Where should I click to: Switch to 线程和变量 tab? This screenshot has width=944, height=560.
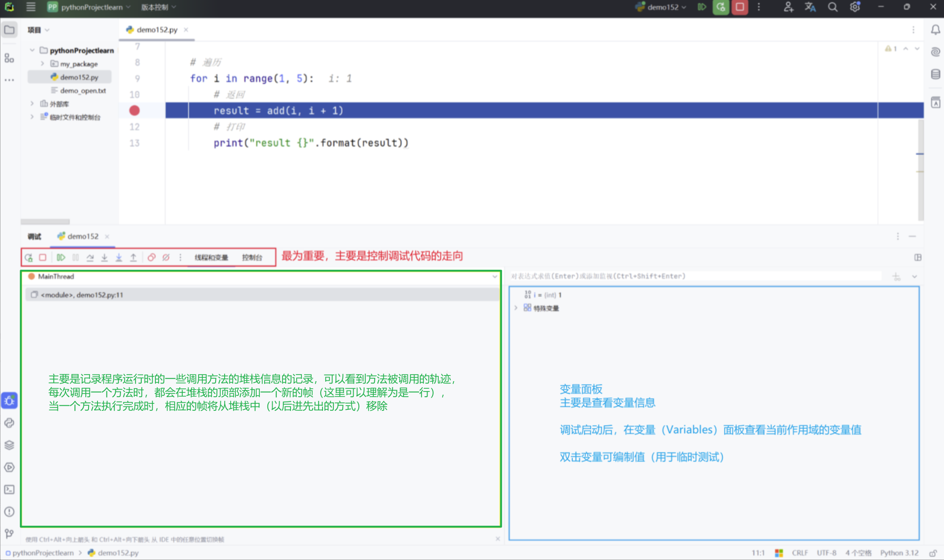(x=211, y=257)
